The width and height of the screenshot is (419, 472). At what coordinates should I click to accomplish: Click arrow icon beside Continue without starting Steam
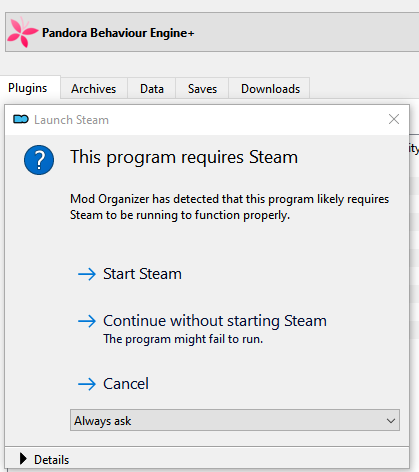click(87, 321)
